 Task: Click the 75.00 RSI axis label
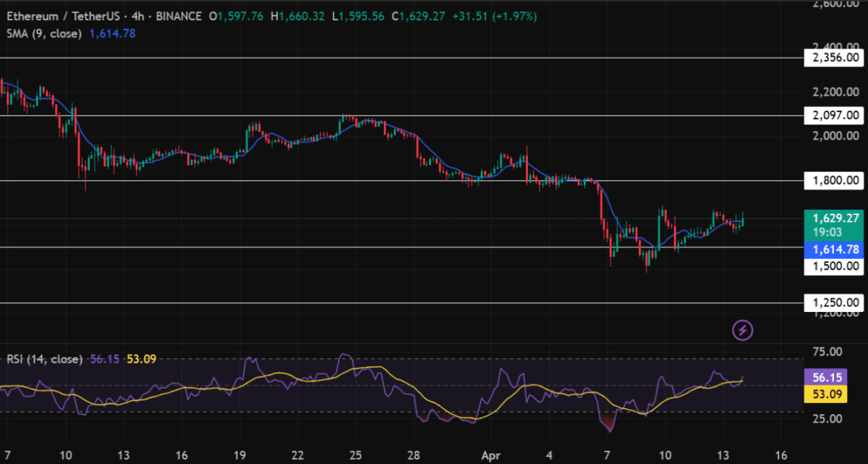(826, 352)
